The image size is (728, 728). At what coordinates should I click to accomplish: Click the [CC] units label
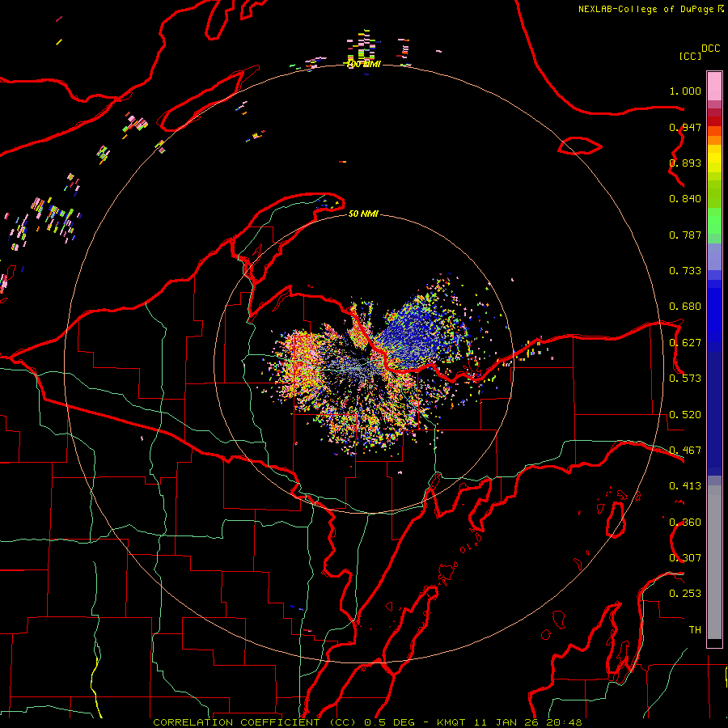pos(690,56)
